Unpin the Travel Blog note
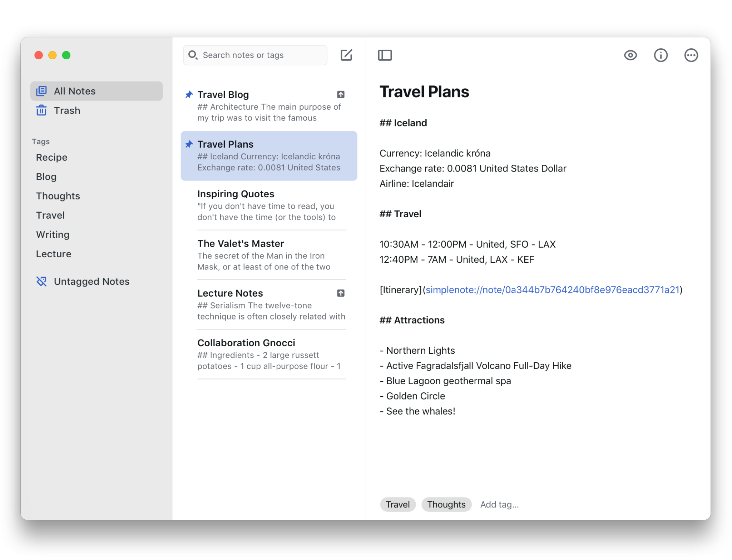732x560 pixels. pyautogui.click(x=188, y=94)
